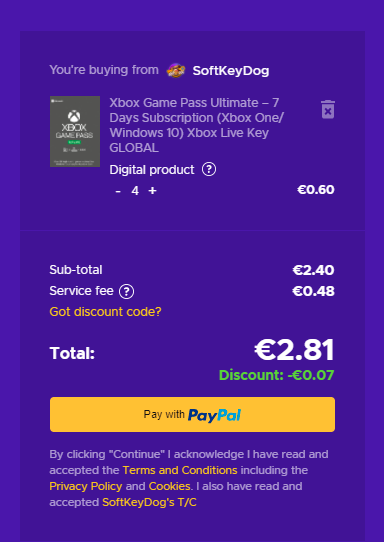Click the SoftKeyDog seller avatar
Viewport: 384px width, 542px height.
click(176, 71)
